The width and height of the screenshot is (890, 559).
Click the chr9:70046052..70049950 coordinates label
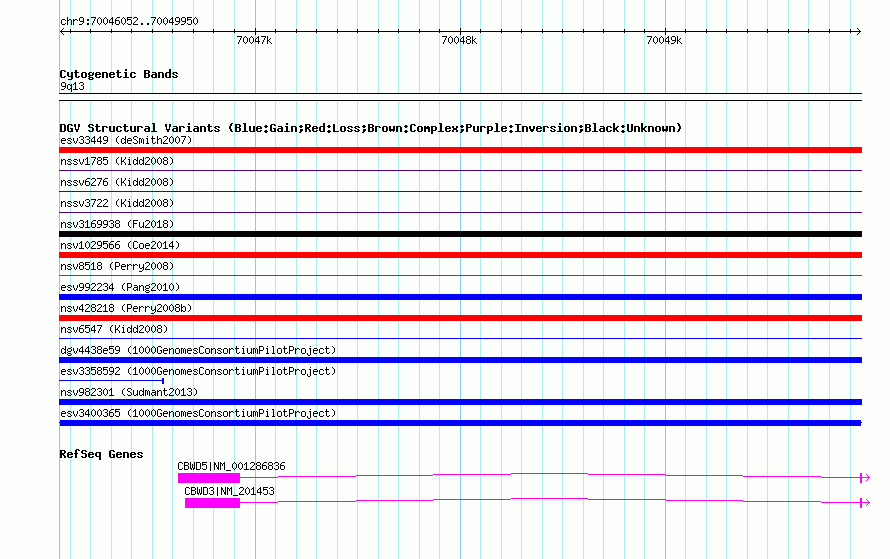pos(129,22)
